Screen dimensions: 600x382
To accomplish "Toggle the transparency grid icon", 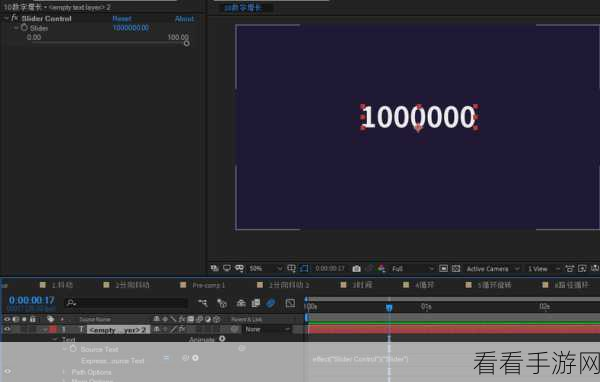I will coord(456,269).
